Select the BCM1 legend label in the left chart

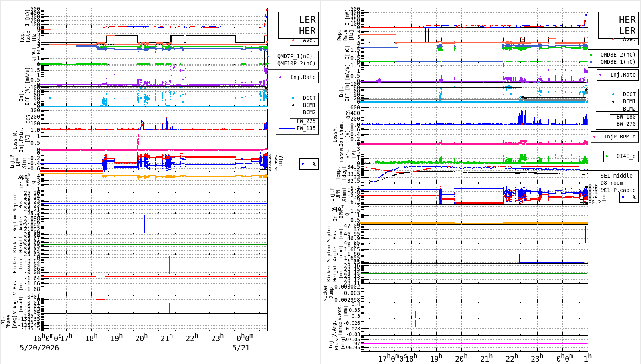[309, 105]
